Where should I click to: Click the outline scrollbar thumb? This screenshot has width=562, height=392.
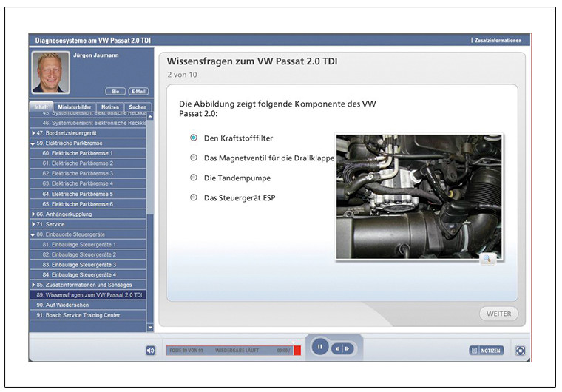coord(150,167)
